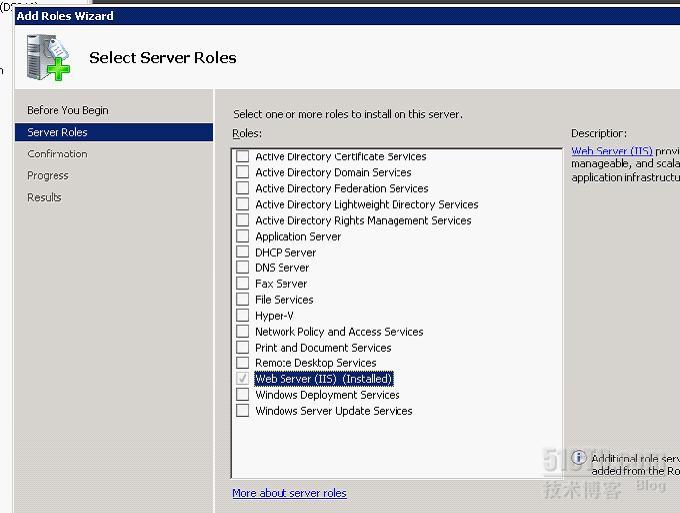Tick Active Directory Lightweight Directory Services checkbox
680x513 pixels.
coord(242,204)
